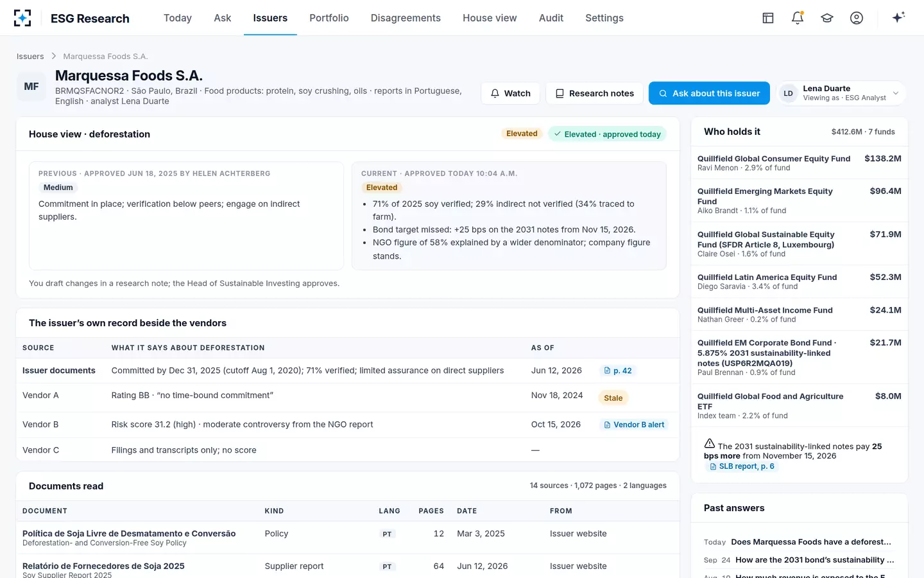Go back via the Issuers breadcrumb link

click(30, 57)
